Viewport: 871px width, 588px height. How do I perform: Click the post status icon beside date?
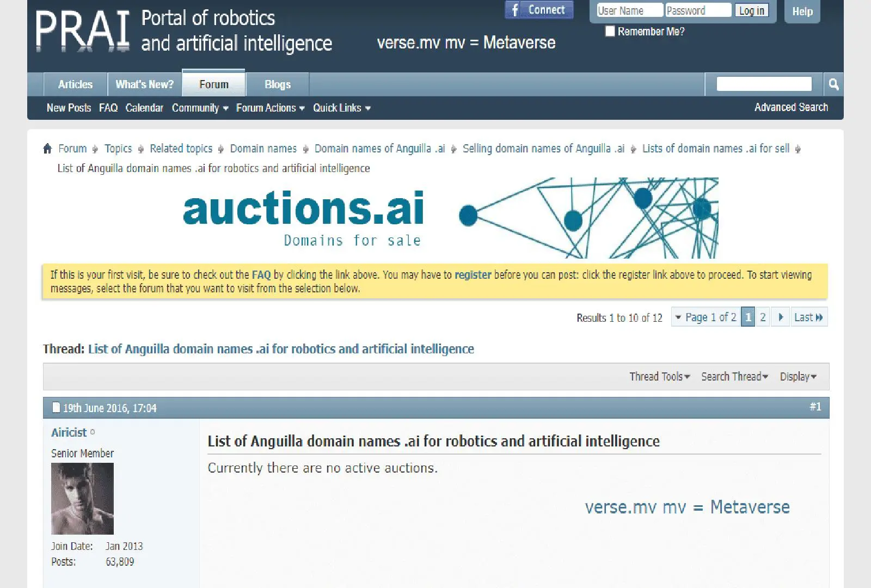click(x=56, y=408)
